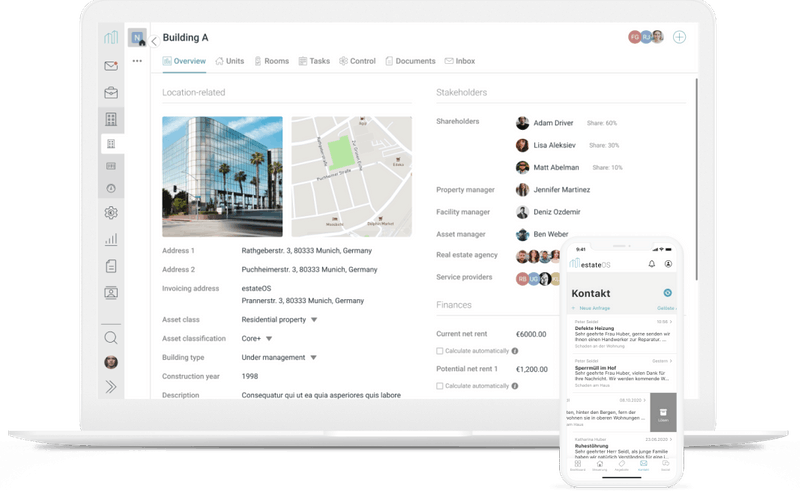Open the building photo thumbnail

[222, 177]
